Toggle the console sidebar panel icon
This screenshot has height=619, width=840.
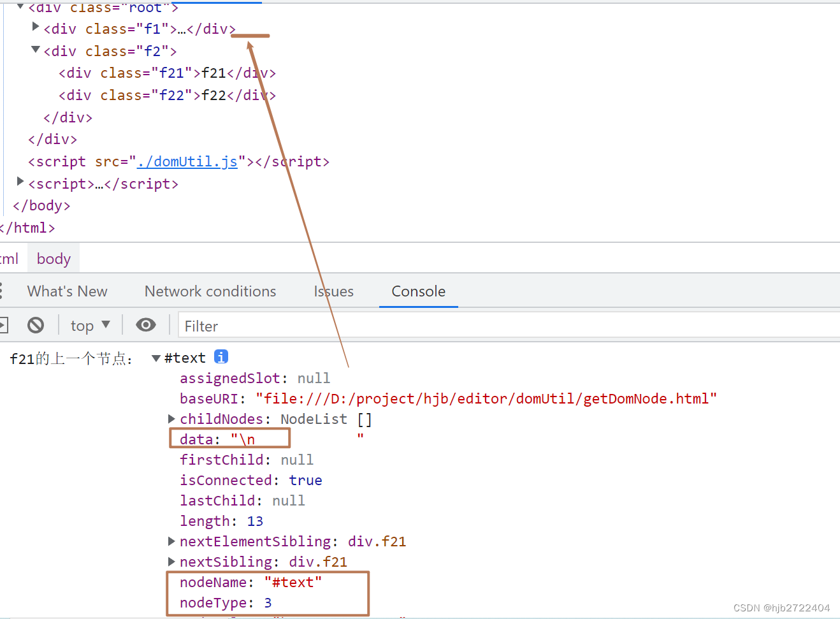coord(3,325)
